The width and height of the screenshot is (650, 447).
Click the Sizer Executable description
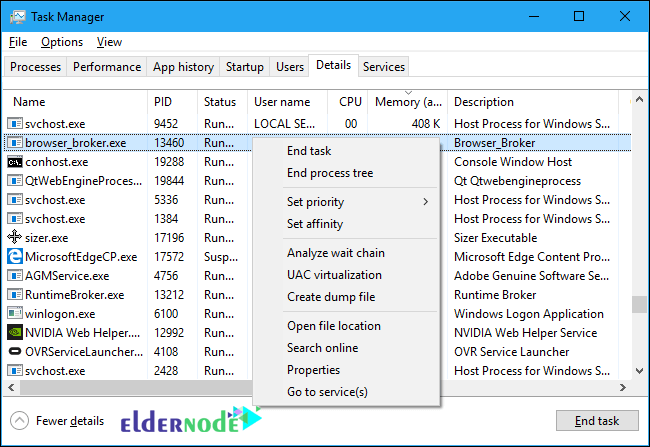pos(495,238)
